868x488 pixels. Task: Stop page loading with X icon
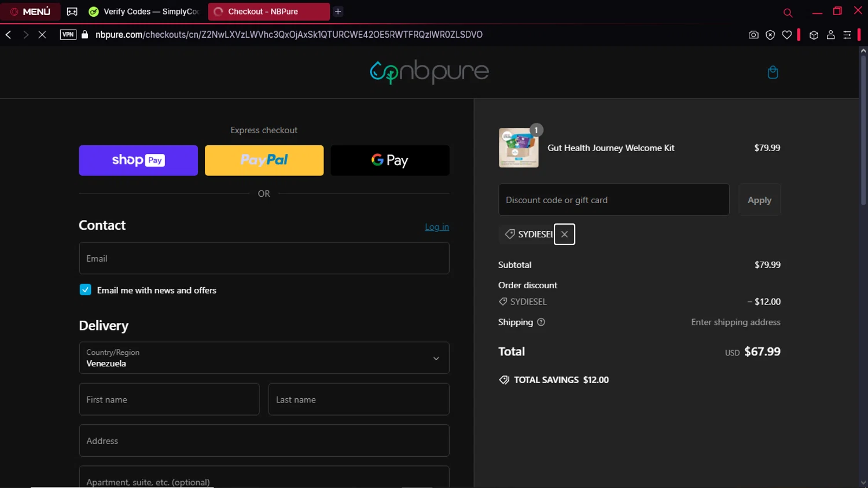click(x=42, y=35)
